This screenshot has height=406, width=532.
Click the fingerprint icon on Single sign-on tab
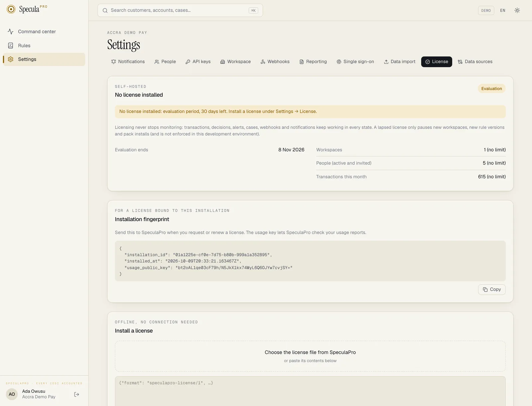[339, 62]
